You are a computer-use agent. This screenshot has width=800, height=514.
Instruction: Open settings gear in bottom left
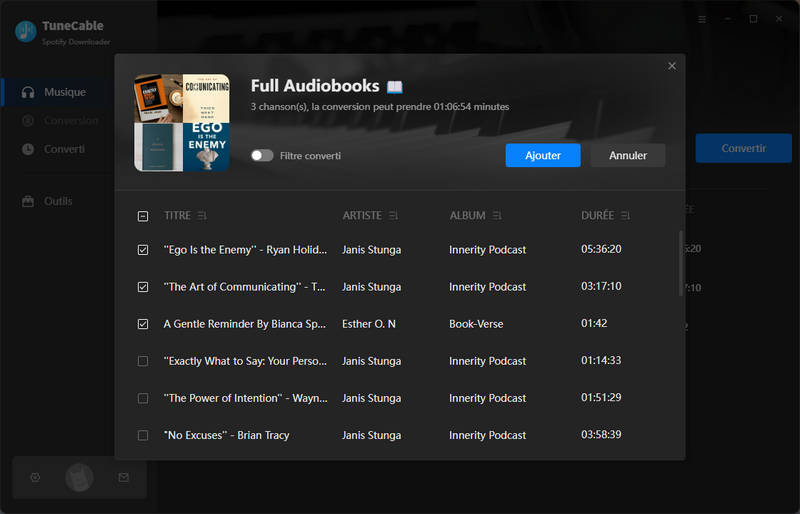coord(35,477)
